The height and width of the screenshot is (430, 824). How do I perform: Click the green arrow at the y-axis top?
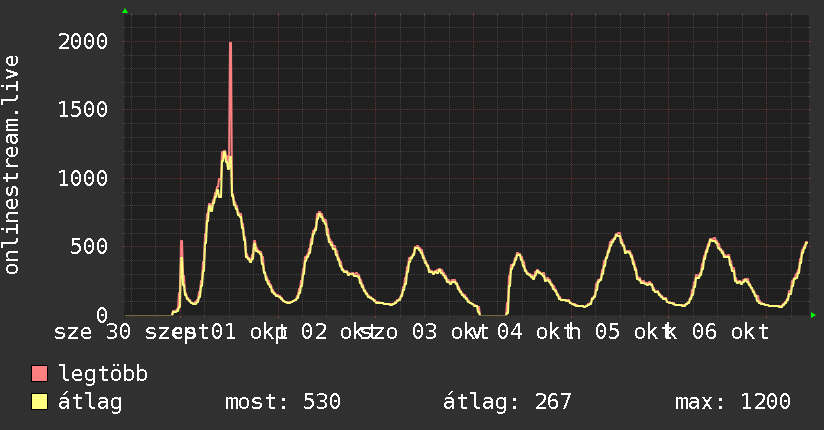(x=125, y=11)
